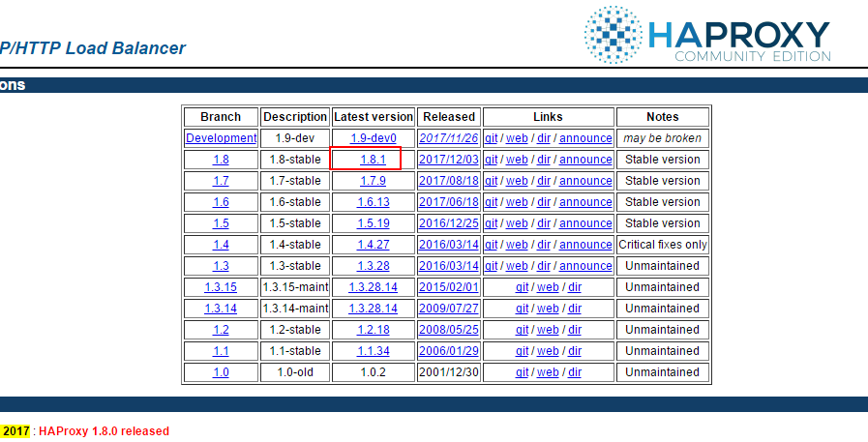The image size is (868, 442).
Task: Select the 'Load Balancer' page title text
Action: click(x=126, y=48)
